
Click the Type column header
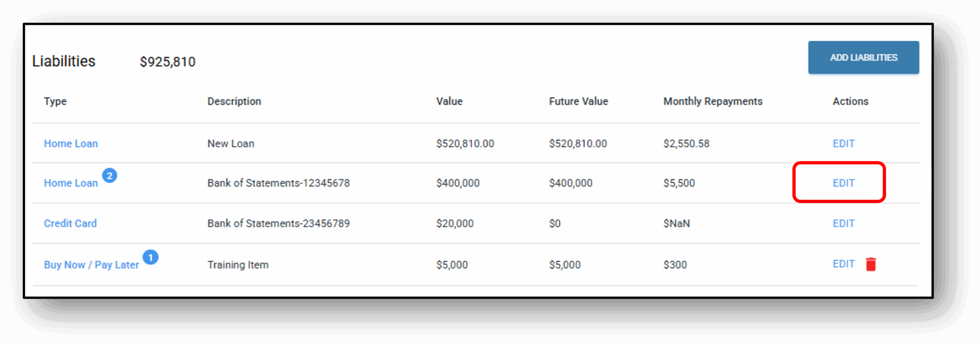(x=55, y=101)
